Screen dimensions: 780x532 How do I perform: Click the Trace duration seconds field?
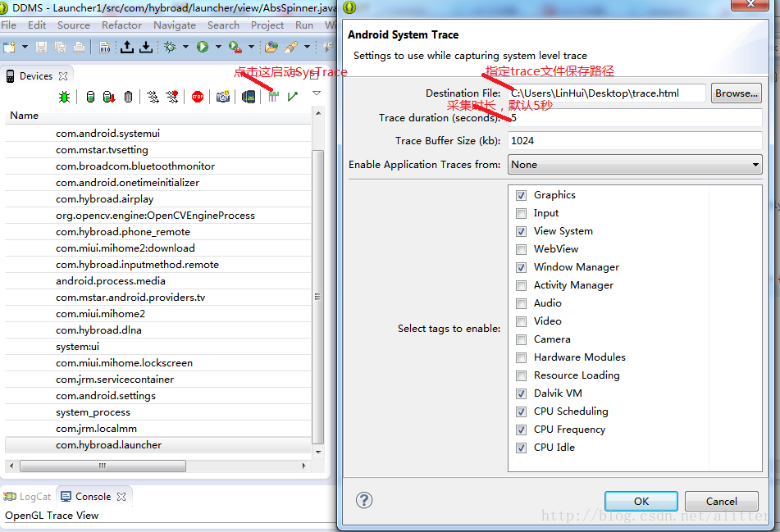[636, 118]
